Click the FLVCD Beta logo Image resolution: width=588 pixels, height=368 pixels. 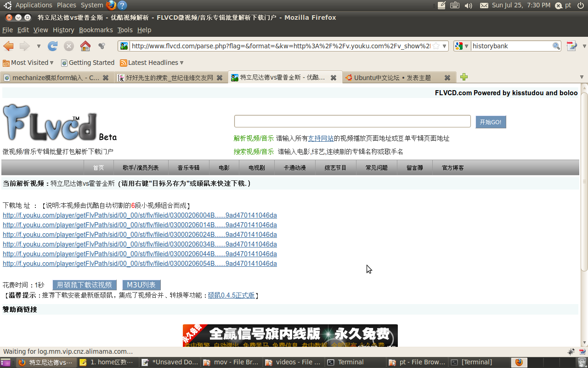(x=60, y=122)
